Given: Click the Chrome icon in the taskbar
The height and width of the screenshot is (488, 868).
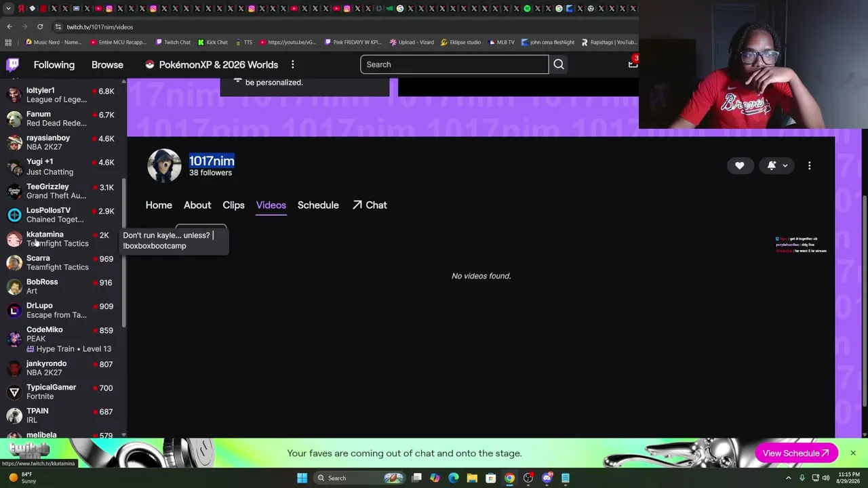Looking at the screenshot, I should pyautogui.click(x=509, y=478).
